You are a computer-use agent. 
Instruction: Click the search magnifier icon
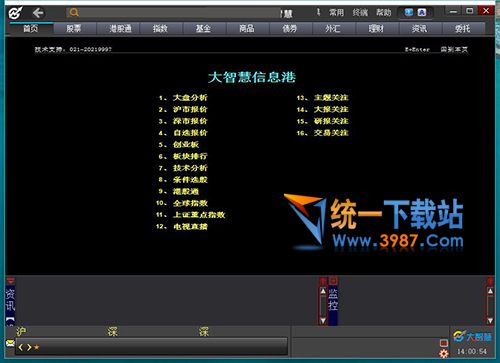pos(74,13)
